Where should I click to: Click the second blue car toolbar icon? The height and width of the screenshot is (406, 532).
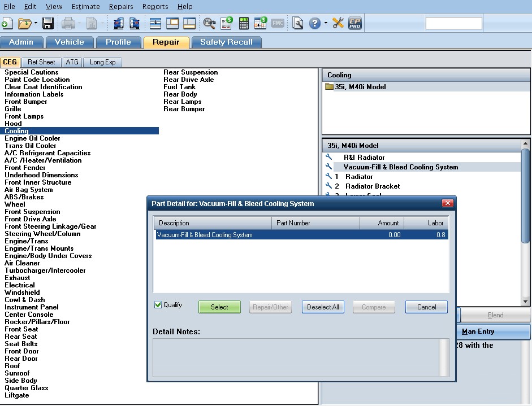(x=135, y=23)
